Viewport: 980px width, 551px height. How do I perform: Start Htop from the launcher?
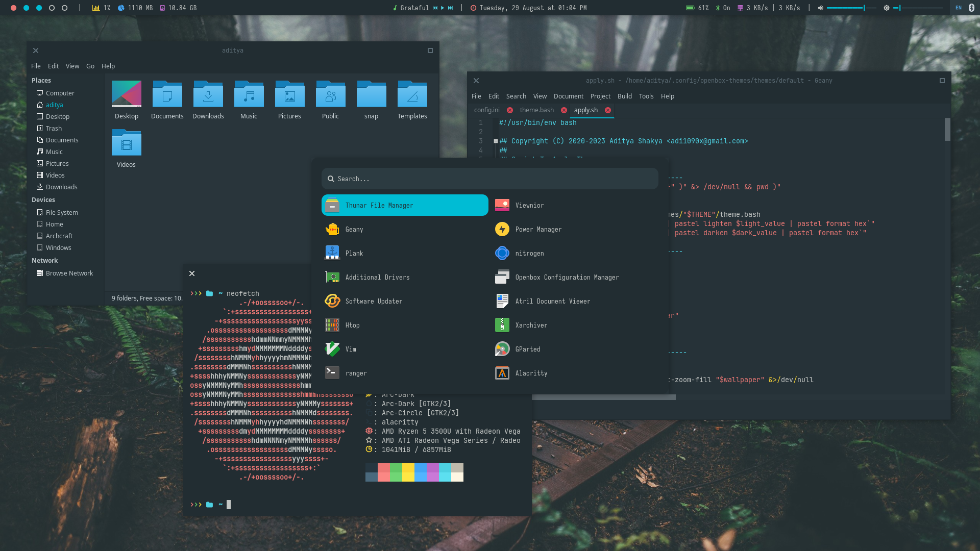pyautogui.click(x=352, y=325)
